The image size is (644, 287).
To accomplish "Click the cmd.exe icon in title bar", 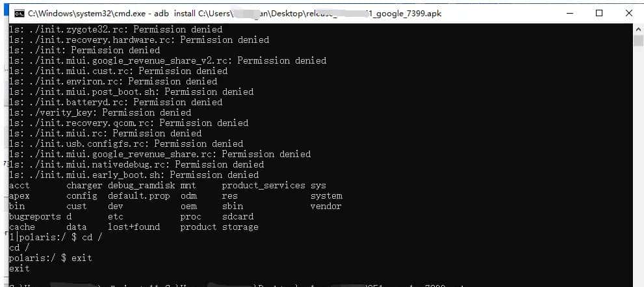I will click(x=19, y=13).
